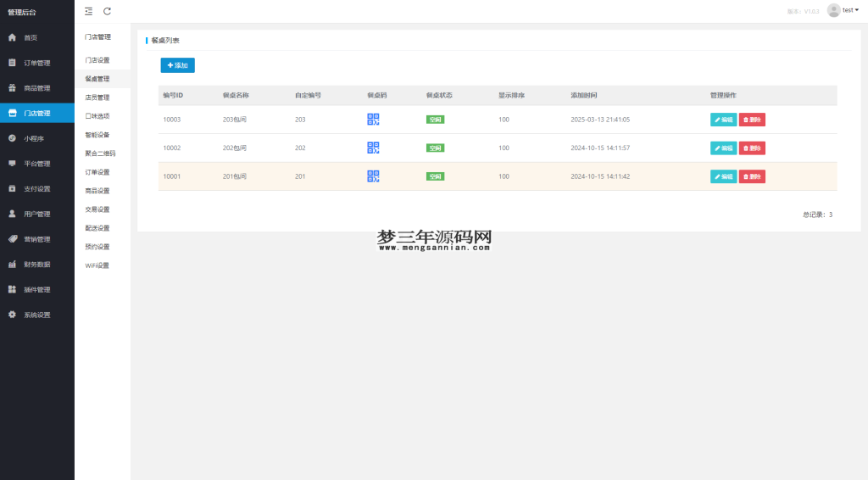
Task: Click the 支付设置 sidebar icon
Action: tap(12, 189)
